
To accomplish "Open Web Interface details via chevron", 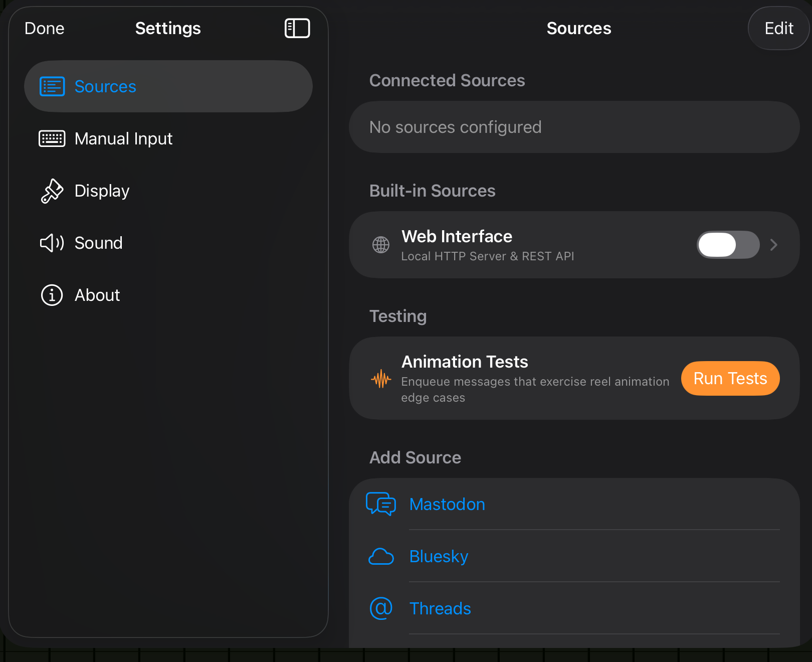I will click(773, 245).
